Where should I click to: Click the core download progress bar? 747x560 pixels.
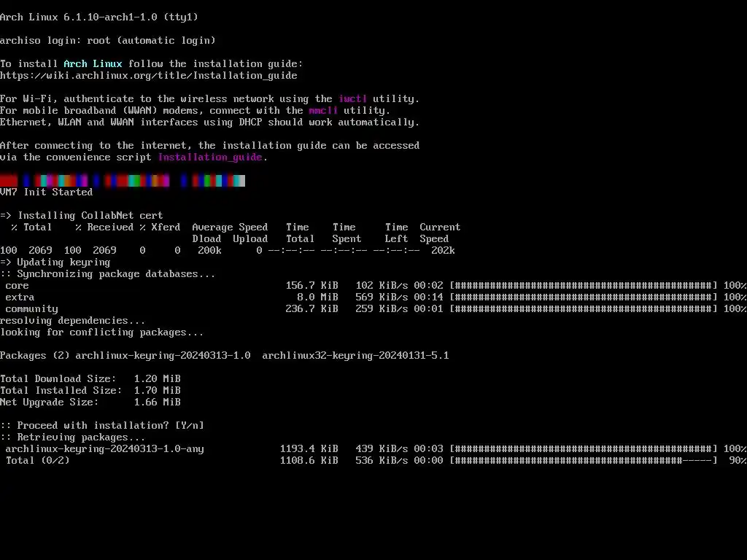coord(584,286)
